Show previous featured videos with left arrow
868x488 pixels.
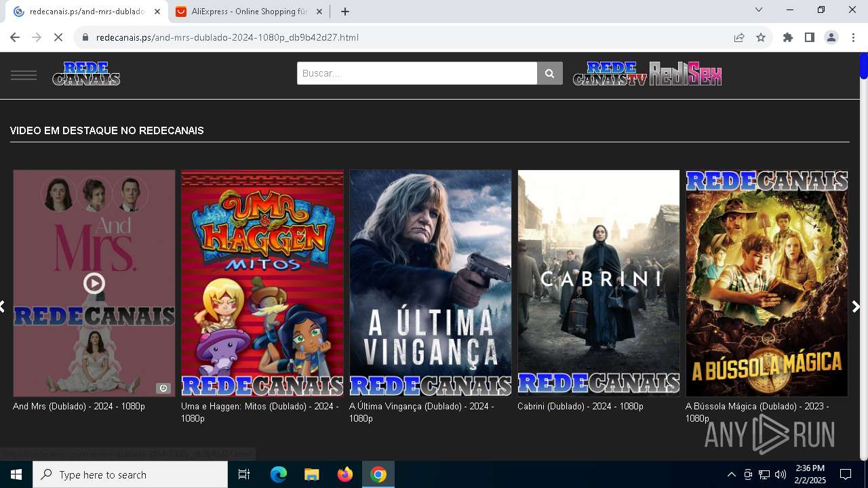[x=3, y=307]
